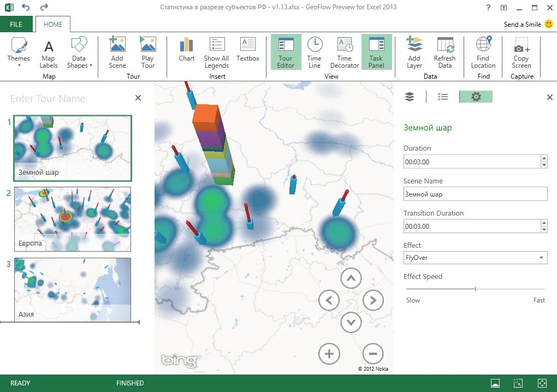
Task: Click the stacked column on map
Action: coord(214,145)
